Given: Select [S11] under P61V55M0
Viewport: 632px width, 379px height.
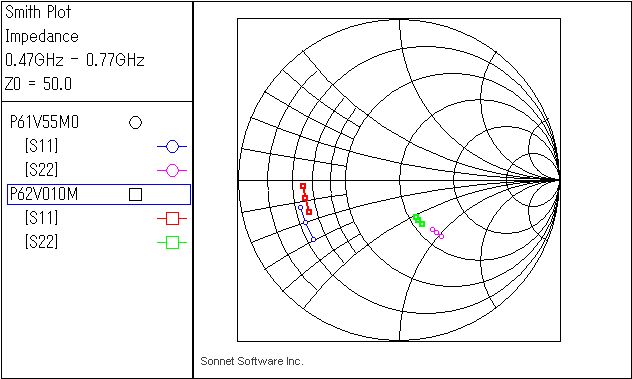Looking at the screenshot, I should [41, 146].
